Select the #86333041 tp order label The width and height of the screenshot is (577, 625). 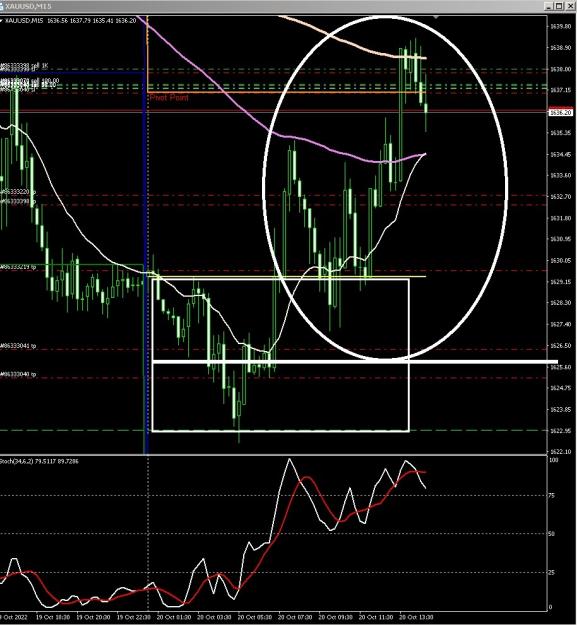(18, 346)
